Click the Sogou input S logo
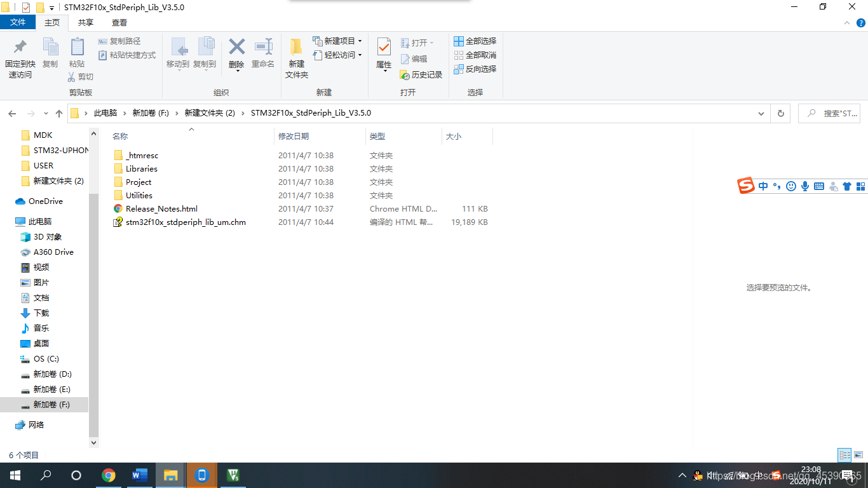This screenshot has width=868, height=488. 746,186
